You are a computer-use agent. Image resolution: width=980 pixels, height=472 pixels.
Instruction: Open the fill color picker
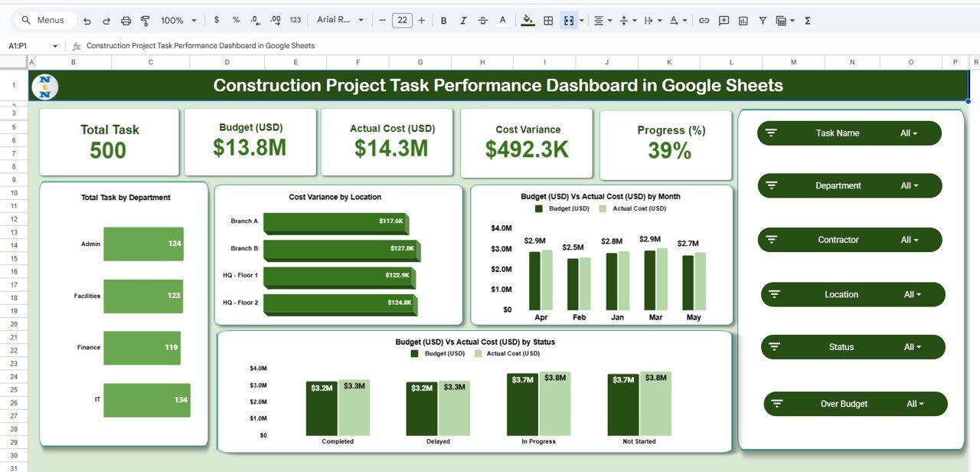528,21
